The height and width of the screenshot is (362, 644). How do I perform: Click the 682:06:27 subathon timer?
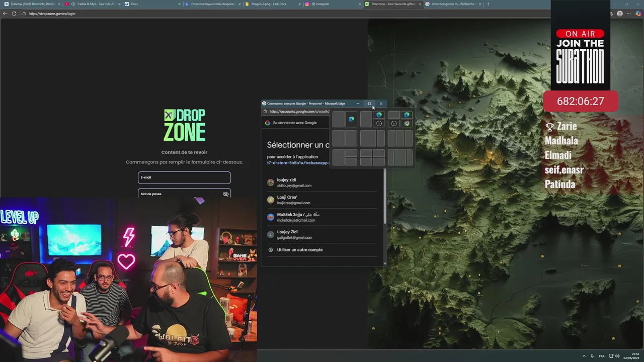580,102
